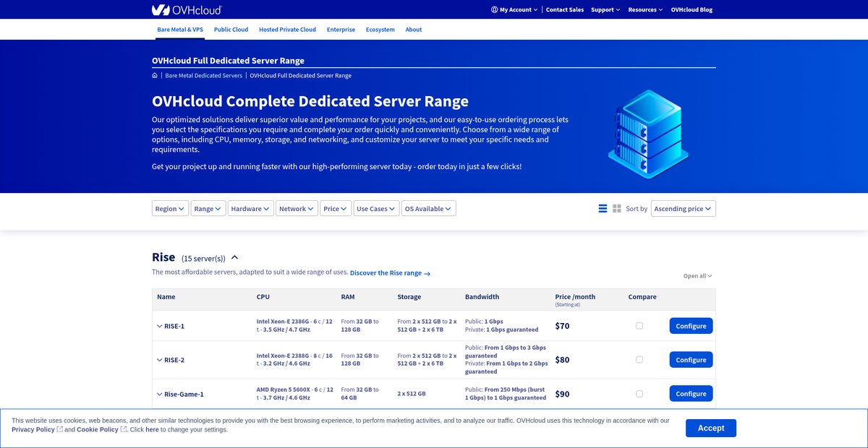Click the CPU column header
This screenshot has width=868, height=448.
coord(263,297)
